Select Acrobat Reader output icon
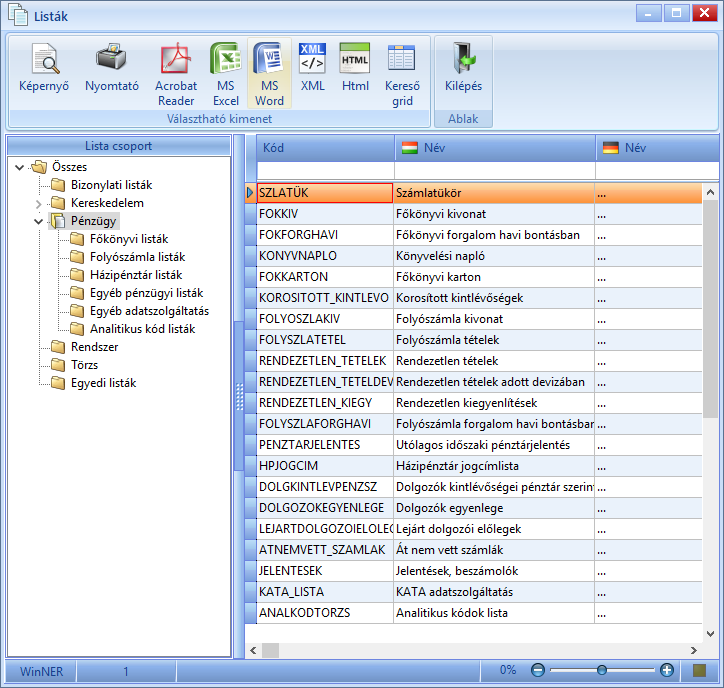724x688 pixels. click(x=176, y=74)
